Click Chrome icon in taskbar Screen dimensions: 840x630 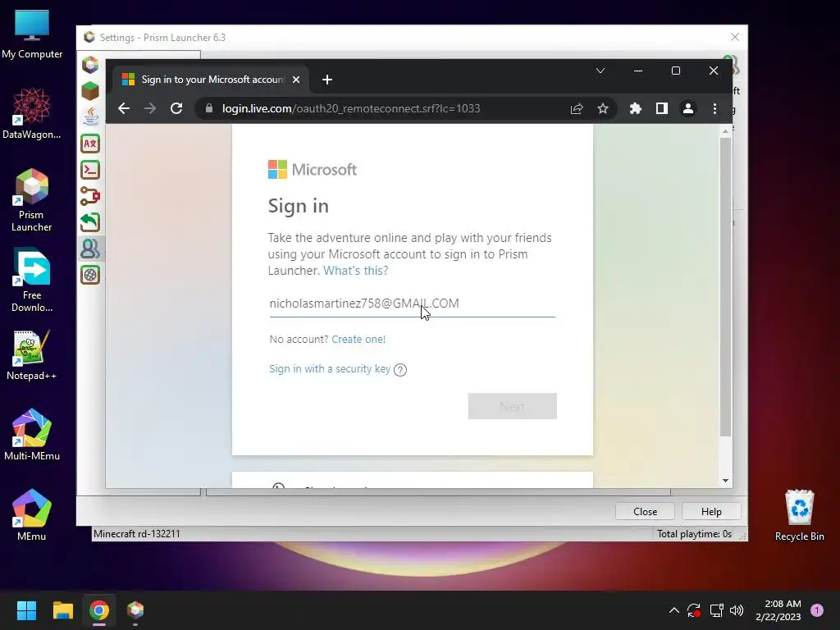tap(99, 610)
